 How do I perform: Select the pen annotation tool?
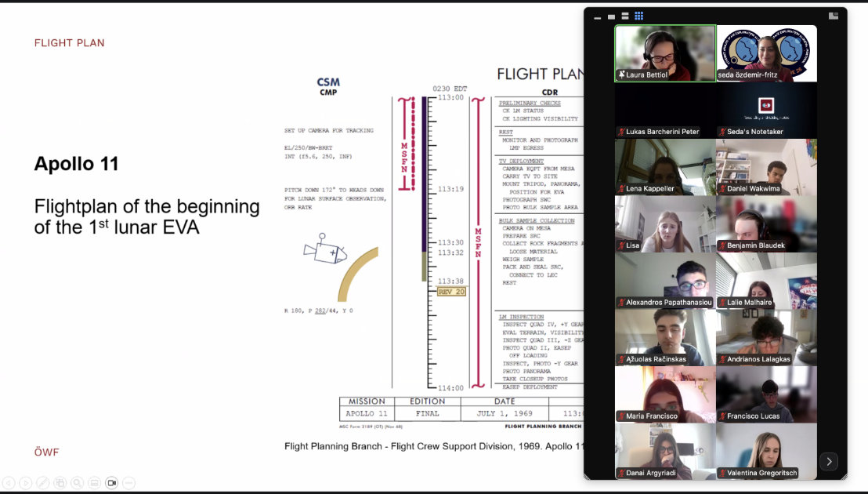[43, 483]
